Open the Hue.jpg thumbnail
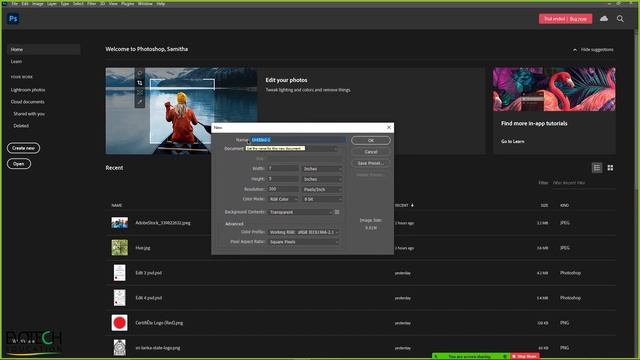Screen dimensions: 640x360 click(x=120, y=248)
